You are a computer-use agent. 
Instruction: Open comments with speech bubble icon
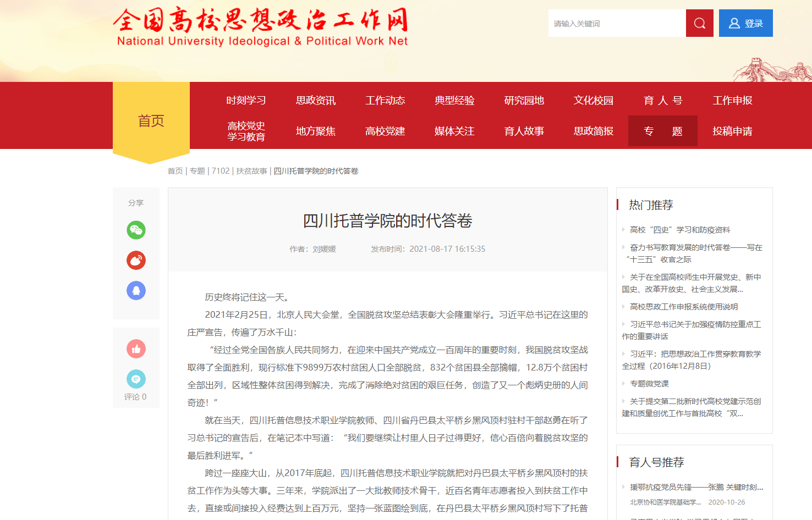(x=136, y=379)
